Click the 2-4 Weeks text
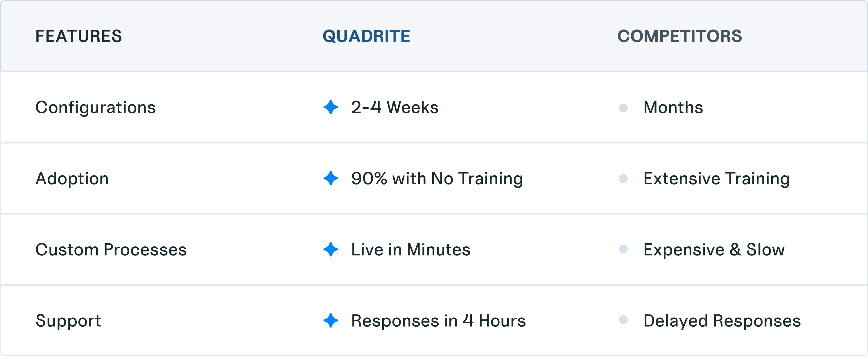 [394, 108]
